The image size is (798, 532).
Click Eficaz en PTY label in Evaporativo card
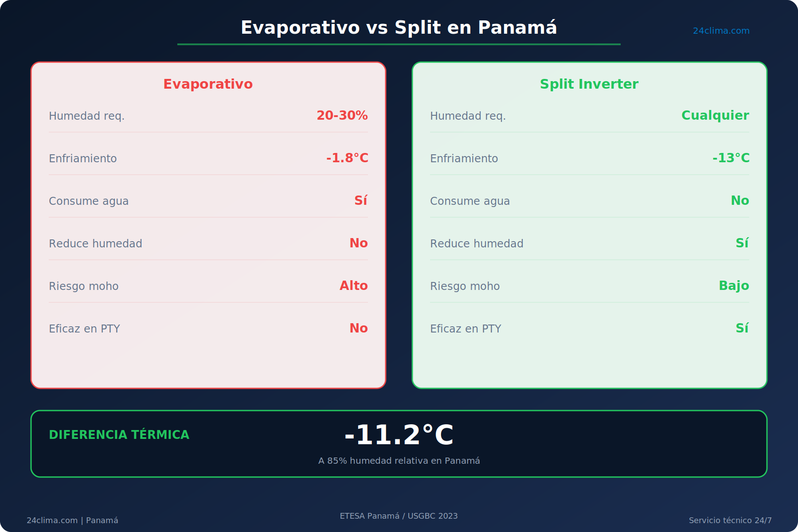[84, 329]
